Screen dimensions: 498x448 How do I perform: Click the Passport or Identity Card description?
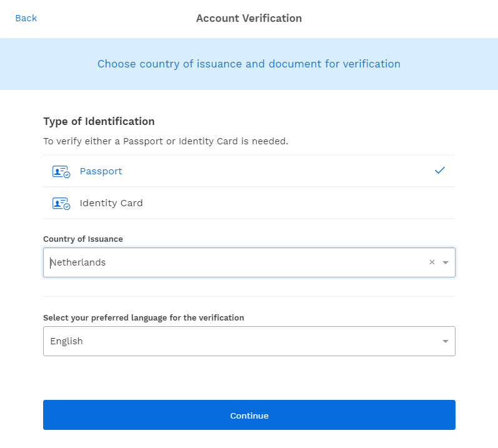click(x=166, y=141)
